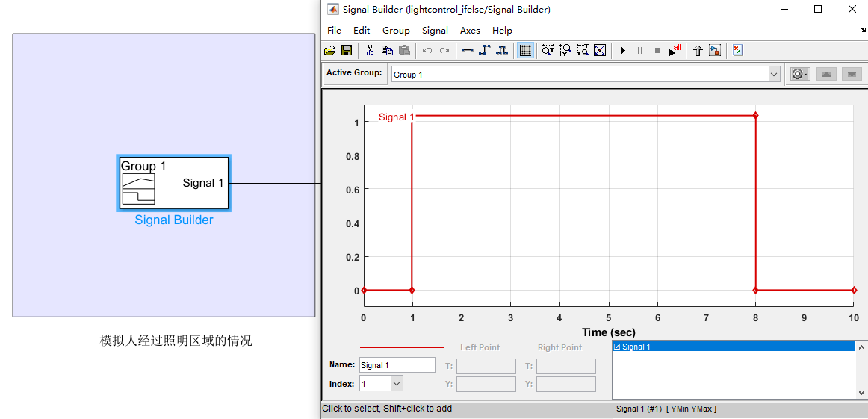
Task: Select the zoom in T icon
Action: 548,50
